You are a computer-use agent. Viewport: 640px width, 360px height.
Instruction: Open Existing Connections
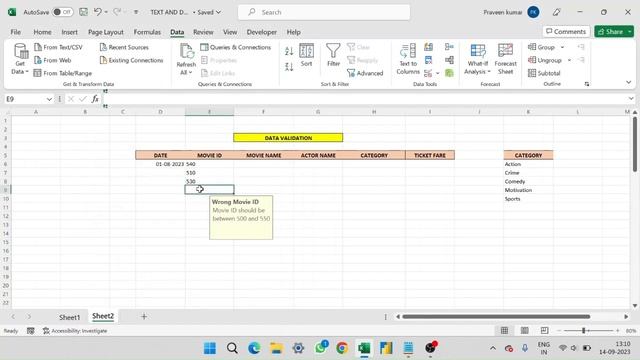click(x=131, y=60)
